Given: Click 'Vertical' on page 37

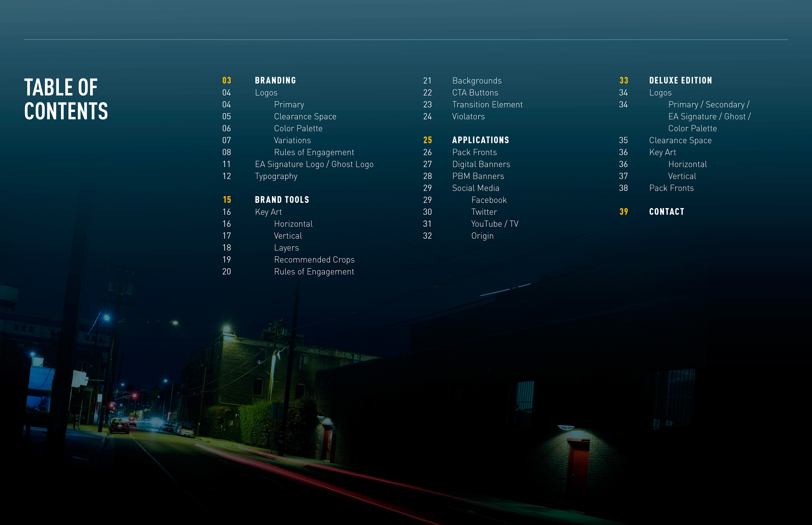Looking at the screenshot, I should [682, 176].
